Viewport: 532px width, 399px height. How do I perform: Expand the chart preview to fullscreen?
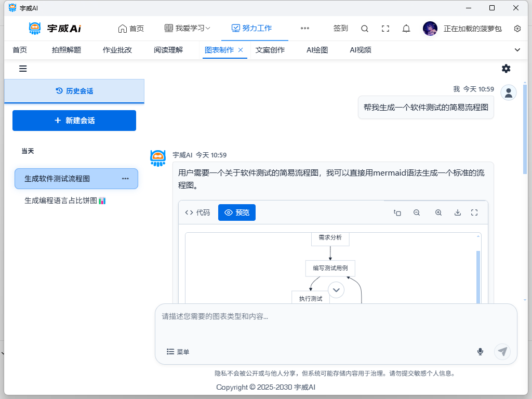pos(474,212)
